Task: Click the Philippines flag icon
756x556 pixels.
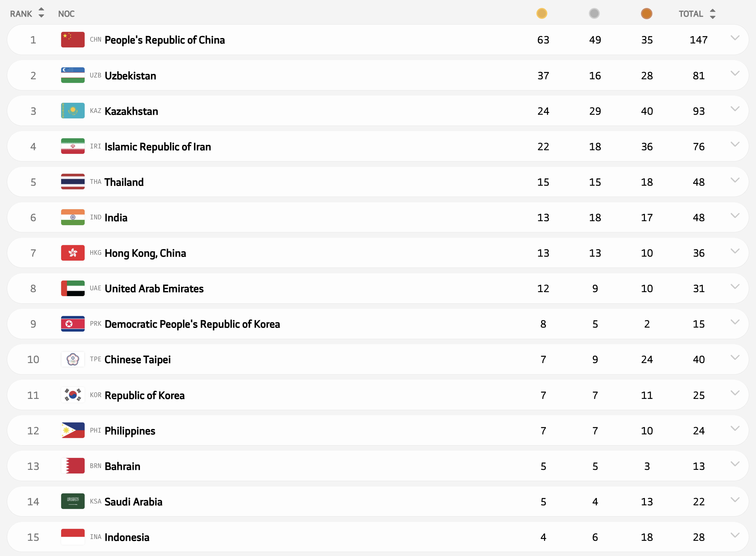Action: (x=73, y=430)
